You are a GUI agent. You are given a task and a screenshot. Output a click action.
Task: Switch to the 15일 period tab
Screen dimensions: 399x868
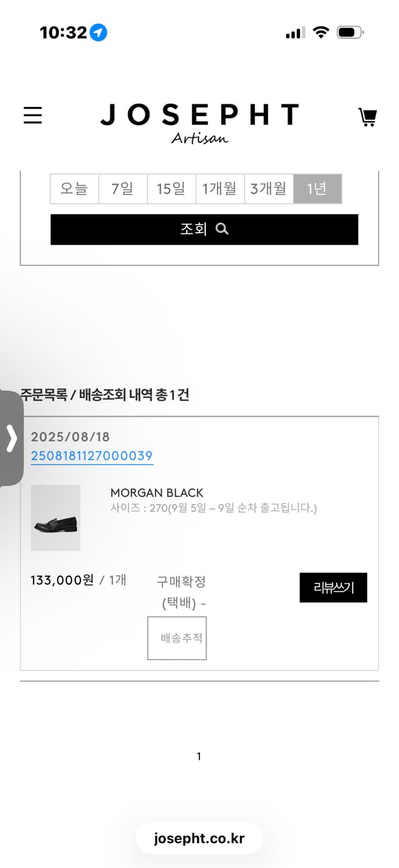coord(171,189)
